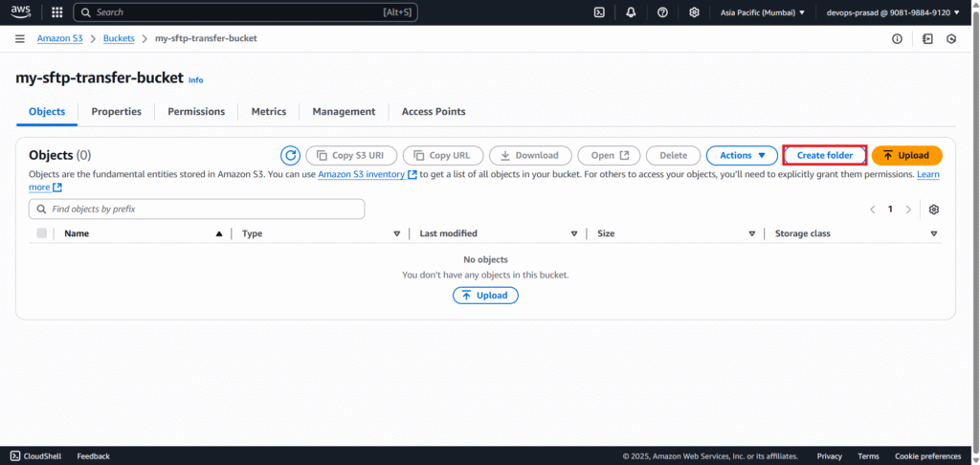Toggle the side navigation hamburger menu
The image size is (980, 465).
coord(20,38)
